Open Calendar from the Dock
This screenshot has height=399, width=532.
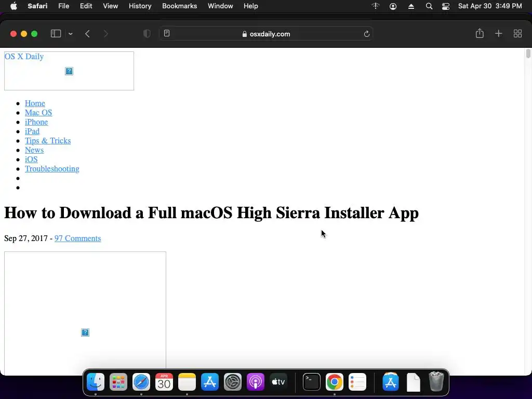pyautogui.click(x=164, y=382)
